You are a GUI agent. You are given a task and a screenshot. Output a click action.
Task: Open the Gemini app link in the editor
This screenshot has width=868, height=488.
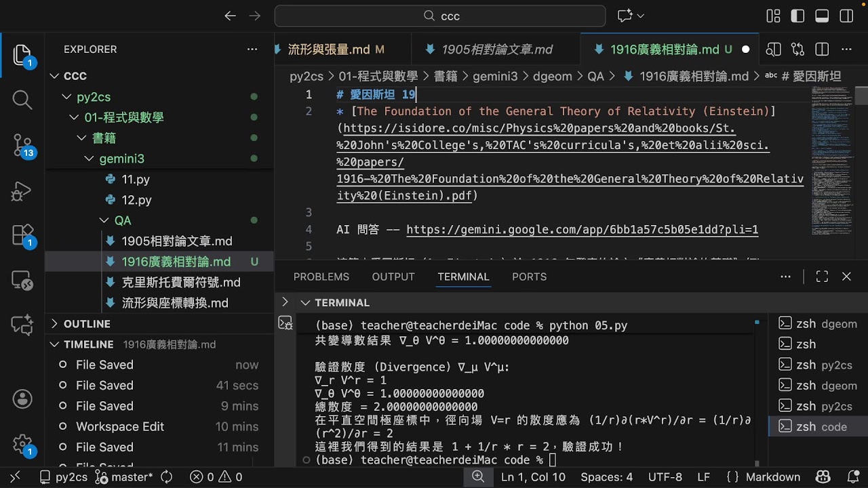tap(582, 230)
